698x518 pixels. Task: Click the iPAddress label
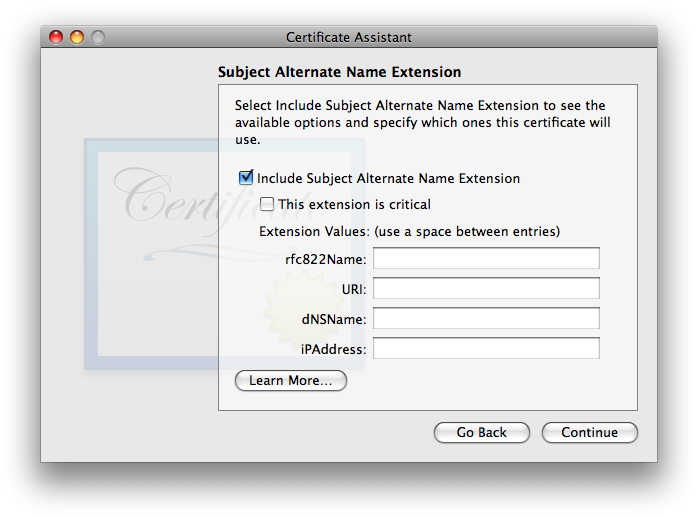click(333, 349)
